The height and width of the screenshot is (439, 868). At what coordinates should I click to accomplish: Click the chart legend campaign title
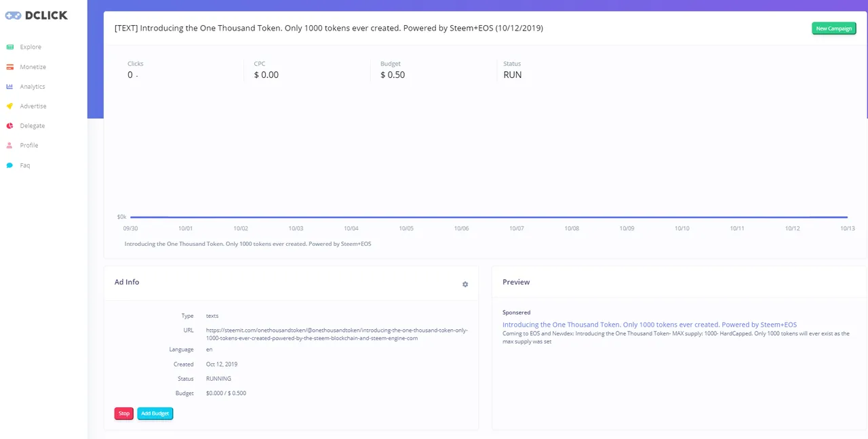pyautogui.click(x=248, y=244)
